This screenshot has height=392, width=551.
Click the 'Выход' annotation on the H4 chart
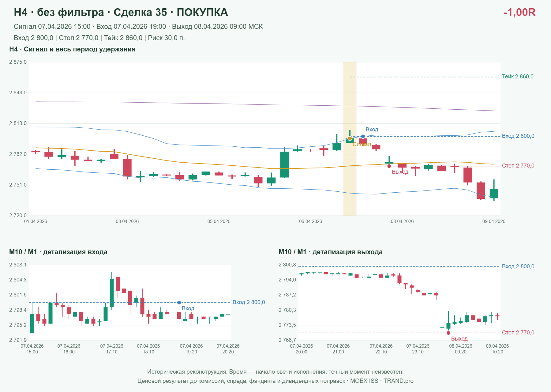click(400, 172)
